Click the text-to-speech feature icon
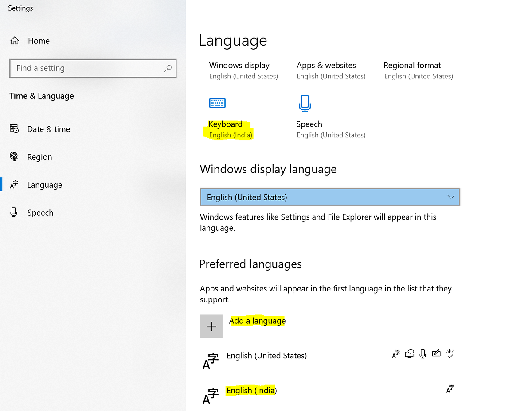Viewport: 532px width, 411px height. (409, 354)
